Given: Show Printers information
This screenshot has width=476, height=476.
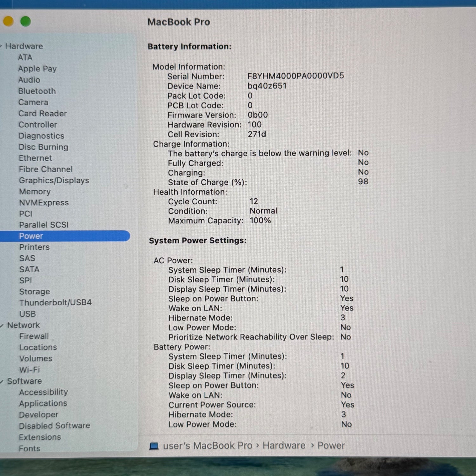Looking at the screenshot, I should pyautogui.click(x=35, y=247).
